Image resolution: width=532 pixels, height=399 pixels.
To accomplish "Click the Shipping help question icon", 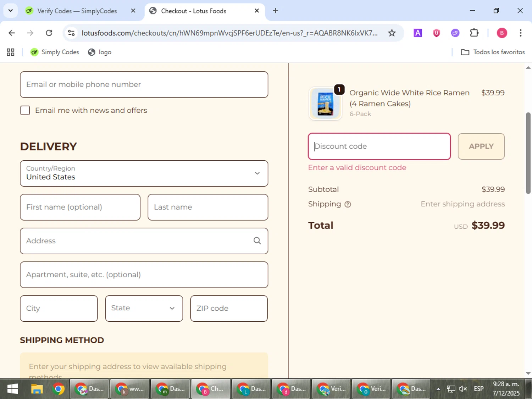I will point(348,204).
